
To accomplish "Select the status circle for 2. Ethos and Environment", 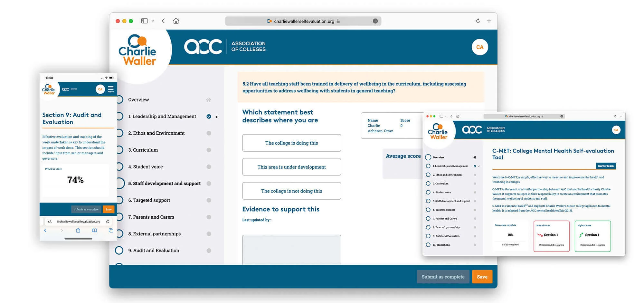I will tap(209, 133).
